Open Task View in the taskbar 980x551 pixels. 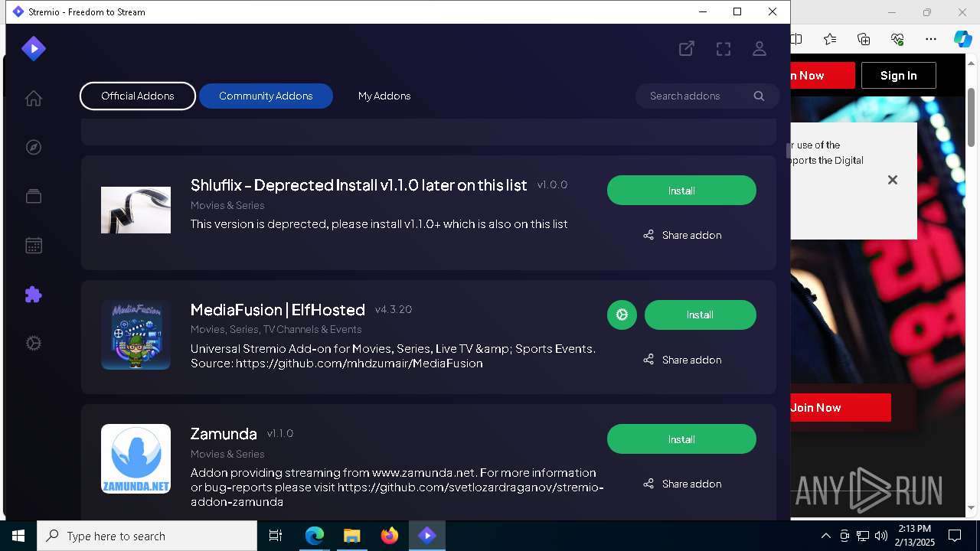[276, 536]
